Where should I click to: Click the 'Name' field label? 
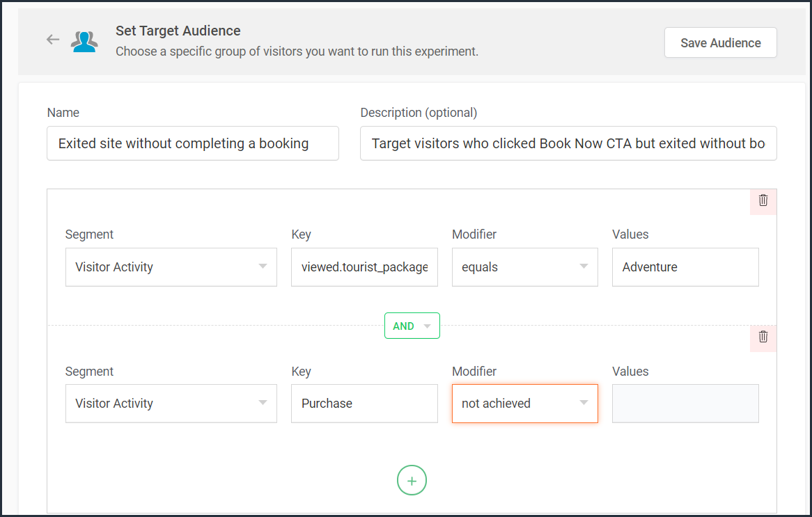[63, 113]
